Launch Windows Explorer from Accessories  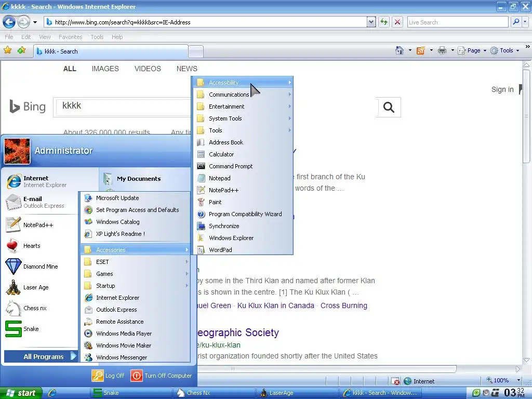point(243,238)
